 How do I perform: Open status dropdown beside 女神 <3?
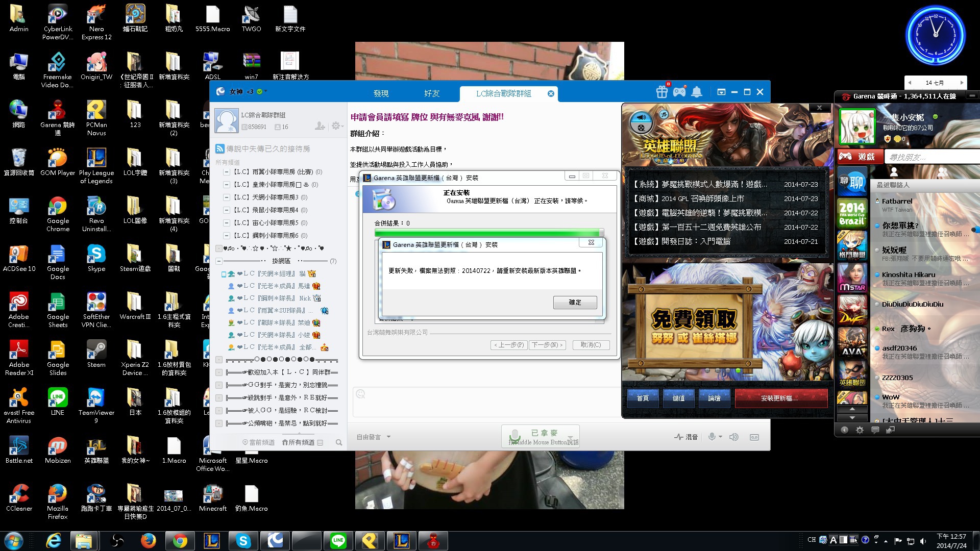click(262, 91)
